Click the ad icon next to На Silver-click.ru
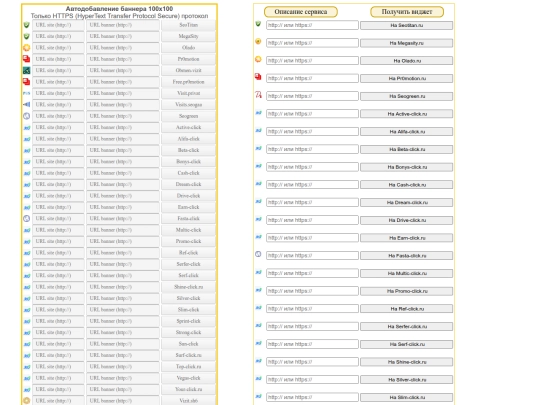This screenshot has height=405, width=540. click(259, 378)
